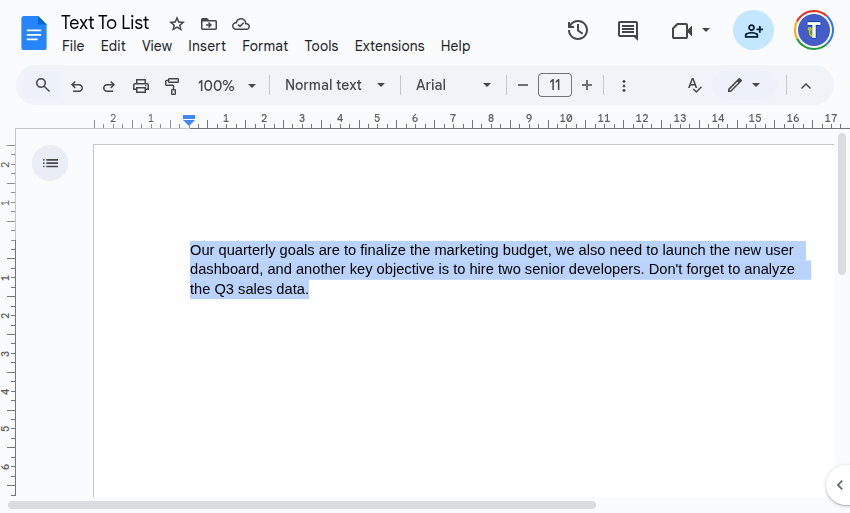
Task: Open the View menu
Action: (x=157, y=46)
